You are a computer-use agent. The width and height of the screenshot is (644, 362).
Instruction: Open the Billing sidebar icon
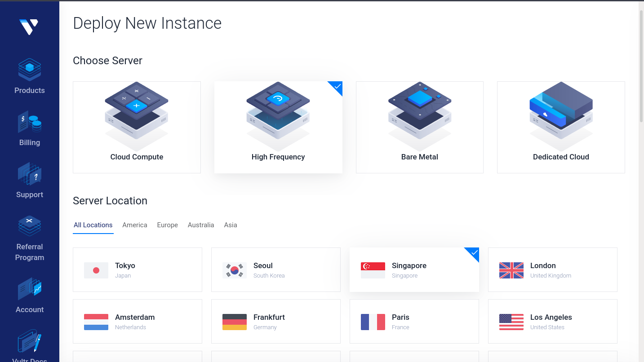click(30, 122)
